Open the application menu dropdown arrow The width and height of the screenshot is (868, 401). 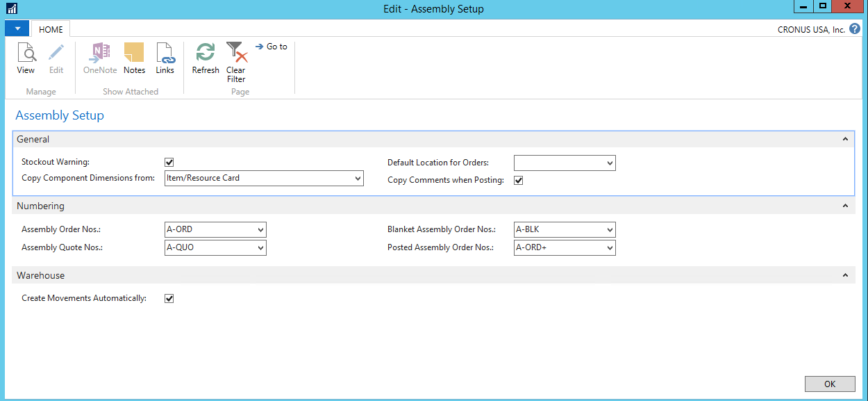(x=17, y=28)
